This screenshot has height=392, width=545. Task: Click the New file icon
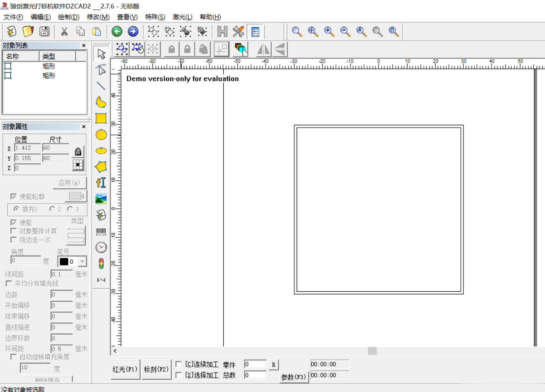(x=11, y=31)
